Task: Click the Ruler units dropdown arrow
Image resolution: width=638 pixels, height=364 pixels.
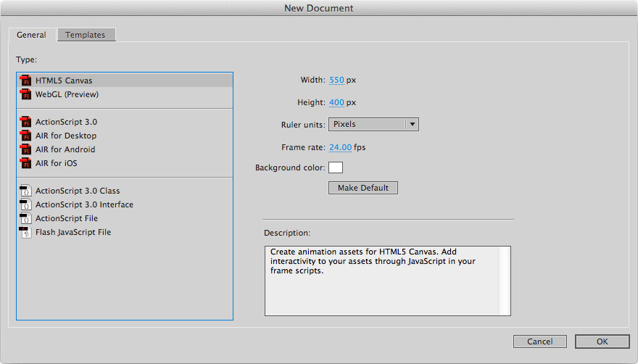Action: [x=413, y=124]
